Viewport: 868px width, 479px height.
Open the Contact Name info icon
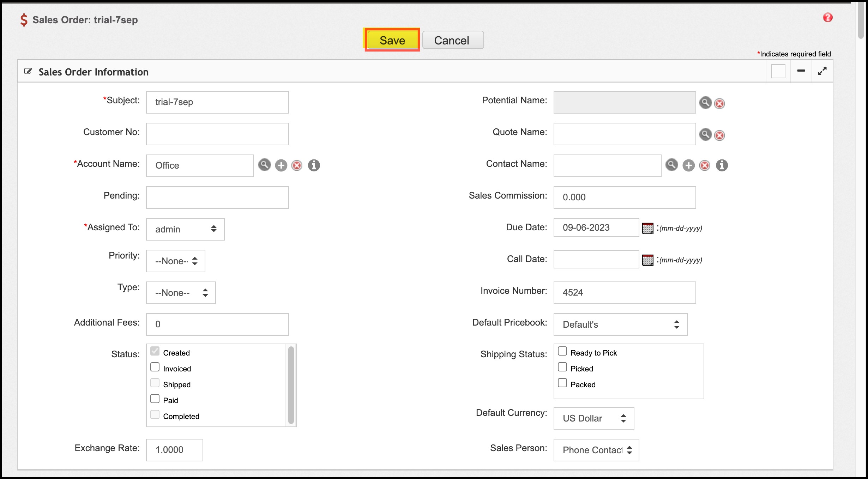pyautogui.click(x=722, y=165)
